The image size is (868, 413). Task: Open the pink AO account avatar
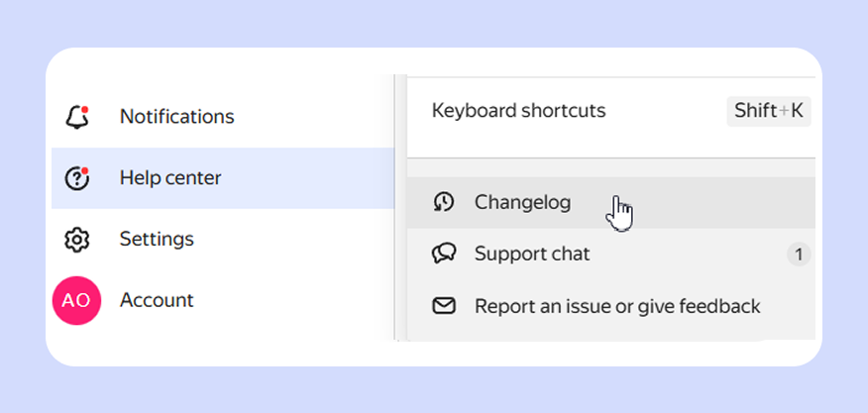pos(76,300)
